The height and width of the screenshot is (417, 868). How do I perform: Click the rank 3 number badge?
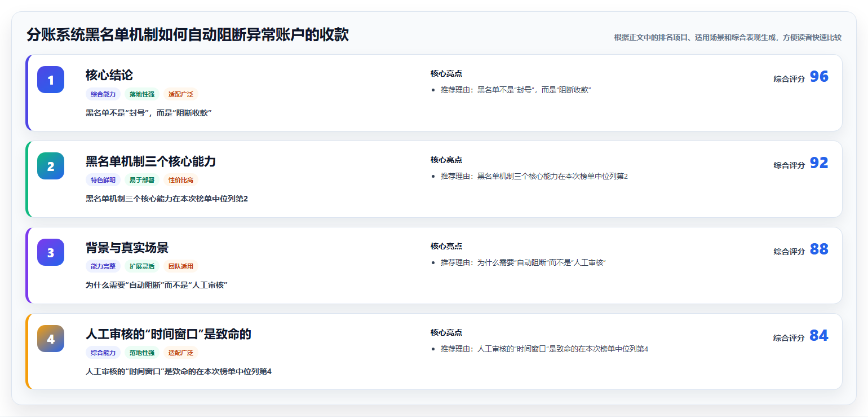point(51,252)
